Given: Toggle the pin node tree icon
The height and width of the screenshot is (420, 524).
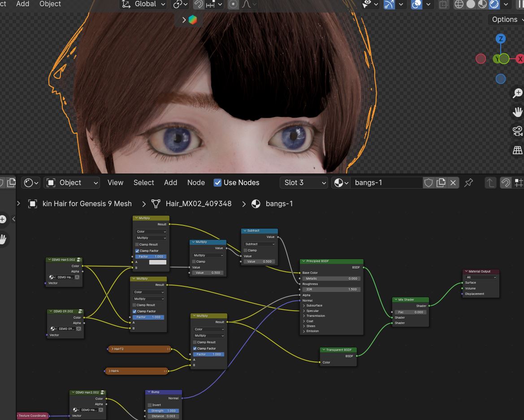Looking at the screenshot, I should 468,183.
